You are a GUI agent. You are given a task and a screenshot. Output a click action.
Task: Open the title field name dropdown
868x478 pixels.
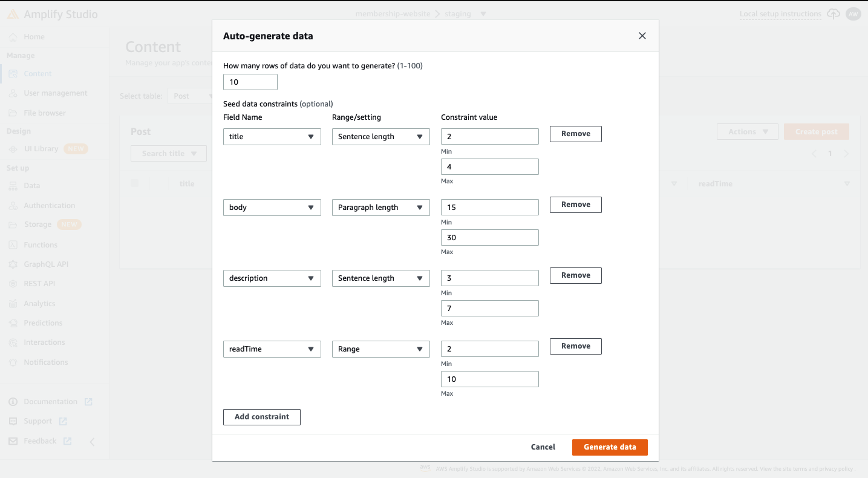(272, 137)
